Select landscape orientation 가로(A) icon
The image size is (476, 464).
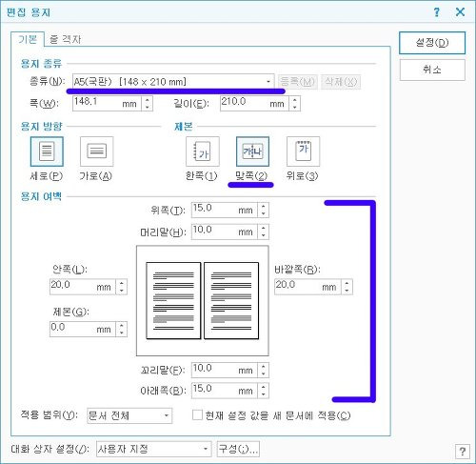pos(96,151)
